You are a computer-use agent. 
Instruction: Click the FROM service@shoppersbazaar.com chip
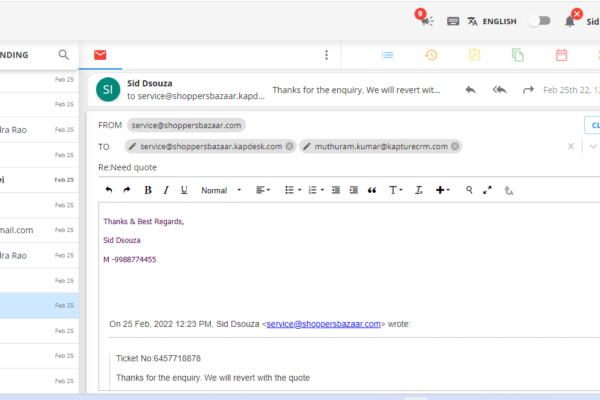click(186, 125)
